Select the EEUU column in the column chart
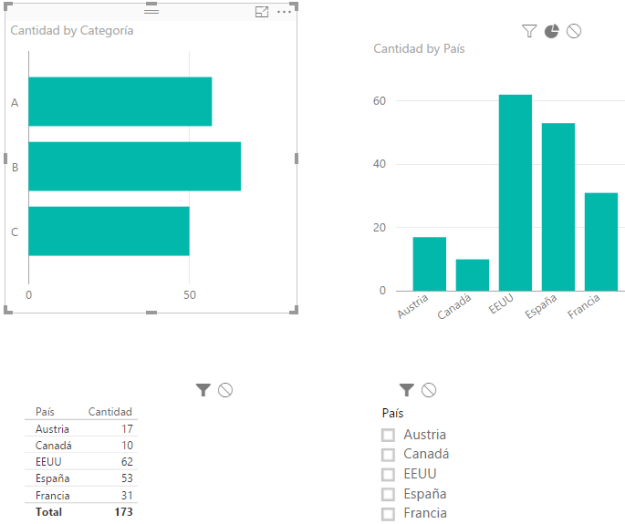The image size is (625, 524). pyautogui.click(x=515, y=192)
